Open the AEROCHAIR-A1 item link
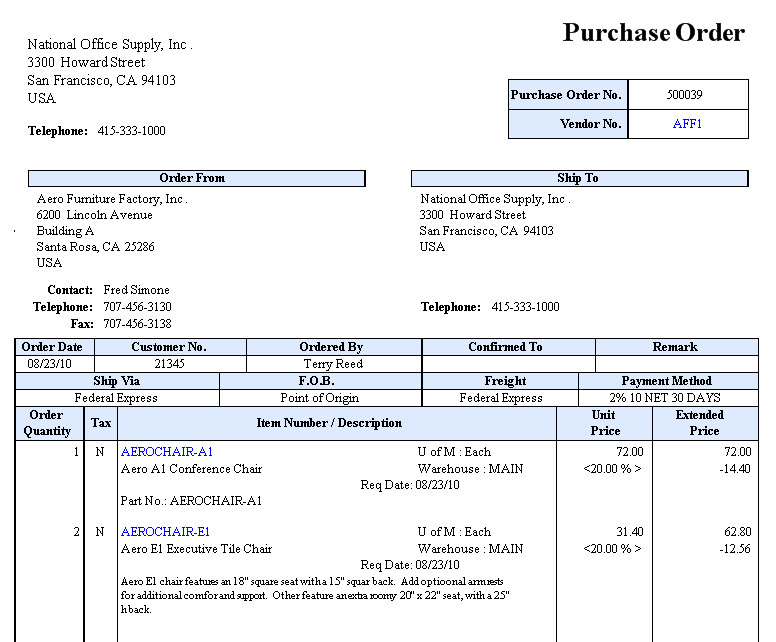776x642 pixels. pos(167,452)
